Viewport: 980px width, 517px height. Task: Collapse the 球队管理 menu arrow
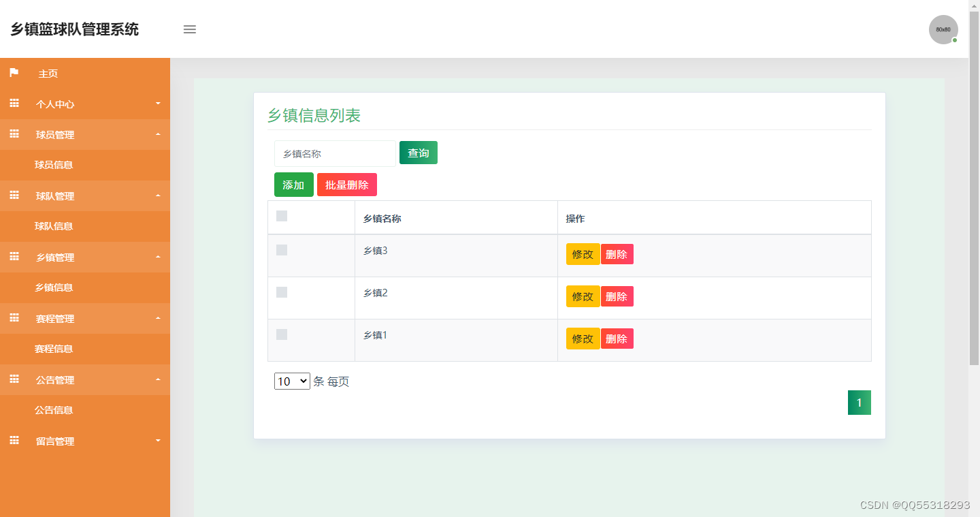click(x=158, y=195)
